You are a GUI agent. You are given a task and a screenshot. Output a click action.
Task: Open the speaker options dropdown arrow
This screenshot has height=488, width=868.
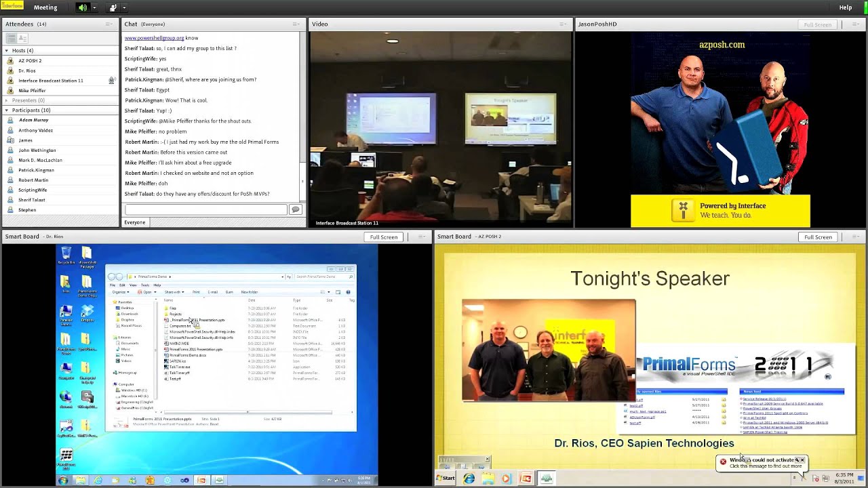tap(94, 7)
